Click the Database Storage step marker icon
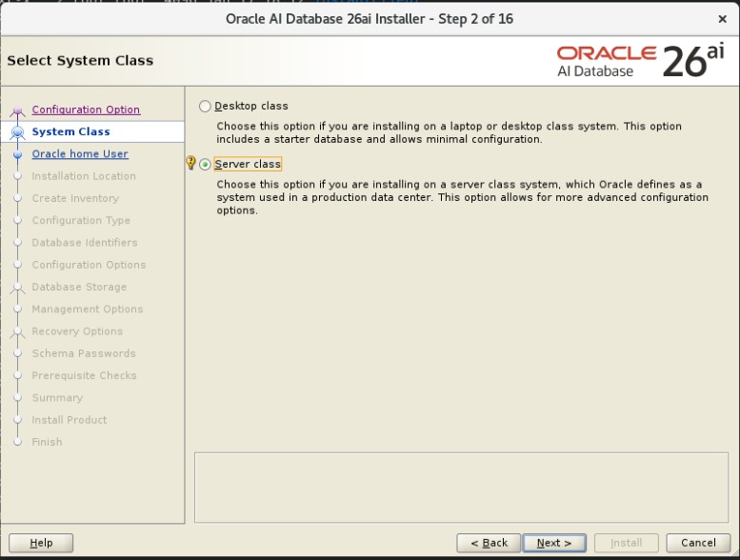Screen dimensions: 740x560 point(18,288)
